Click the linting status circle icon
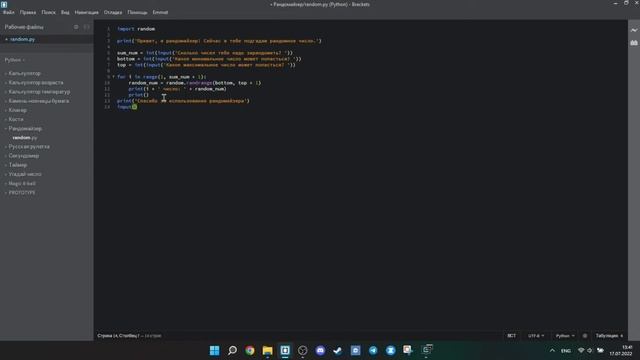This screenshot has height=360, width=640. (x=585, y=336)
